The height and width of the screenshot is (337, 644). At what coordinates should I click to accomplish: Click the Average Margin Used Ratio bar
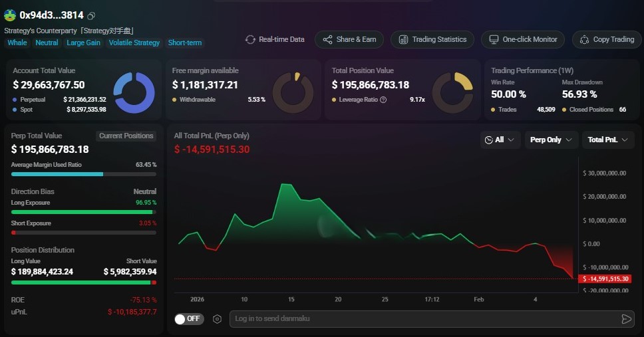point(84,174)
